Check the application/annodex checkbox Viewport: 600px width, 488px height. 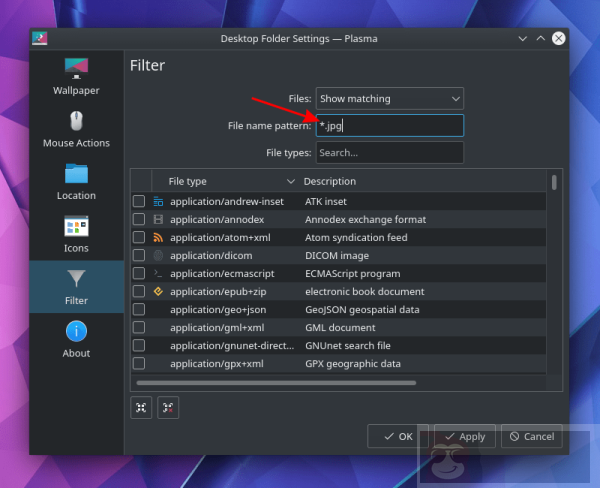(x=139, y=219)
